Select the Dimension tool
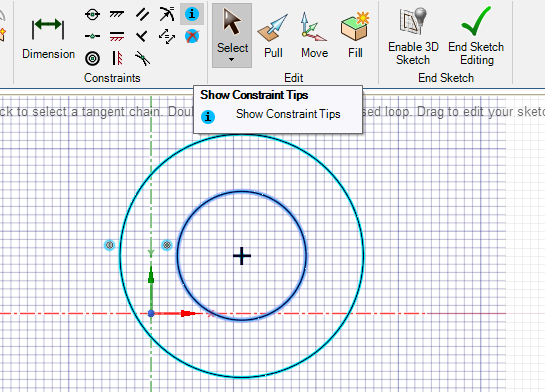The image size is (545, 392). (x=48, y=39)
